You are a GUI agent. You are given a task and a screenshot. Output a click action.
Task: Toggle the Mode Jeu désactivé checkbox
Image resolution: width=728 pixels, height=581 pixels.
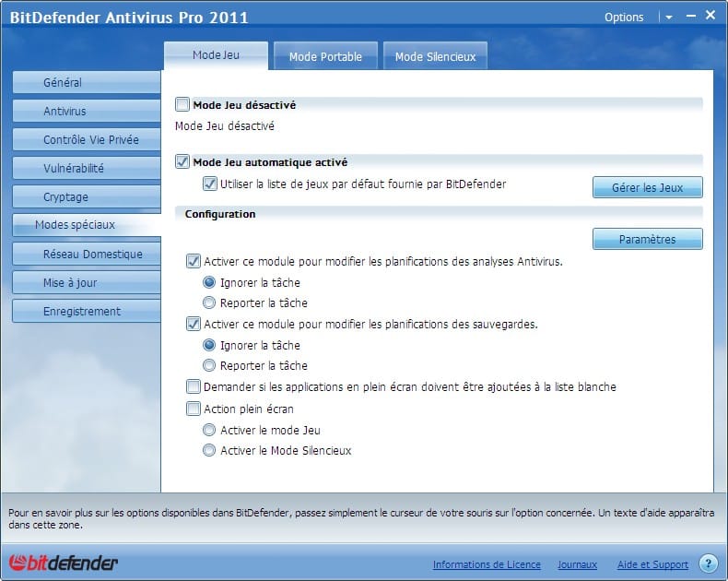[182, 104]
